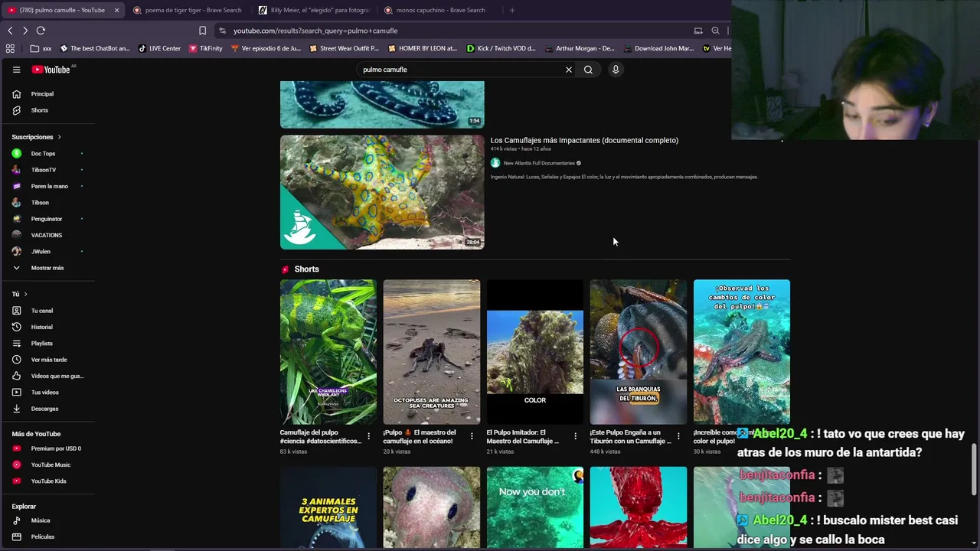This screenshot has width=980, height=551.
Task: Open the 'The best ChatBot an...' bookmark
Action: pos(95,48)
